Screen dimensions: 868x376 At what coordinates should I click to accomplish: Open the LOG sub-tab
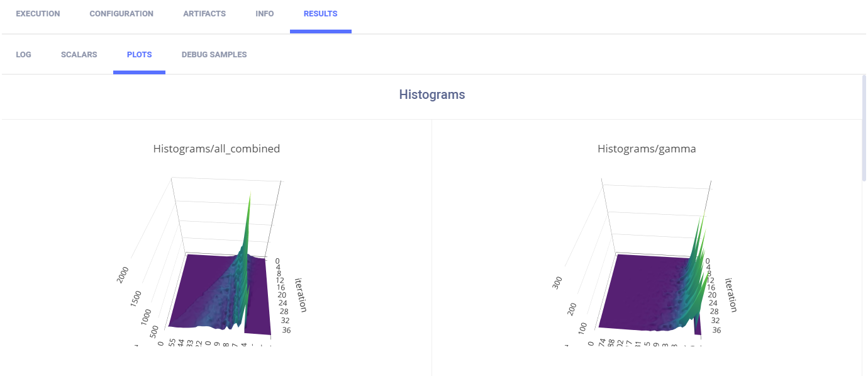point(23,55)
